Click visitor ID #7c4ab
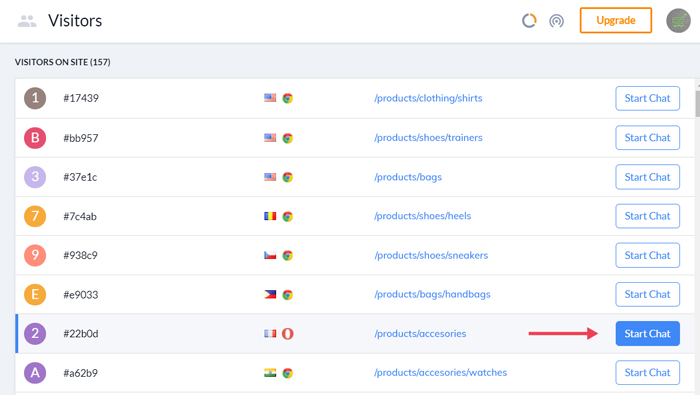700x395 pixels. pos(80,216)
